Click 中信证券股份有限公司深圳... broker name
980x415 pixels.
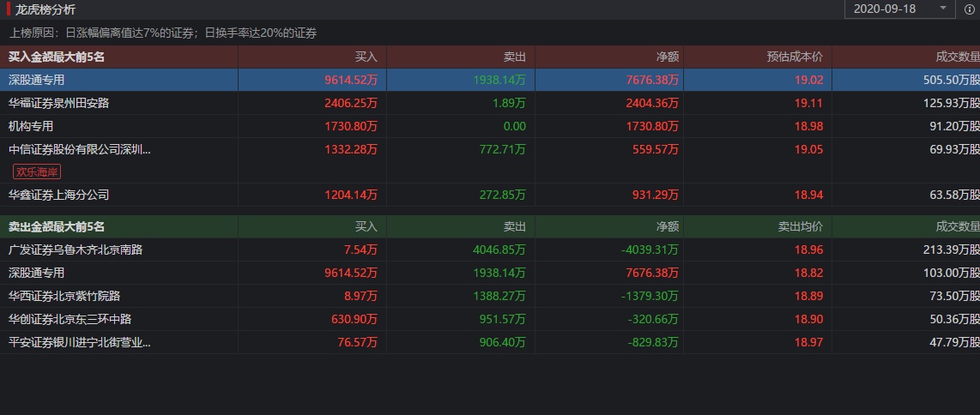pyautogui.click(x=79, y=149)
